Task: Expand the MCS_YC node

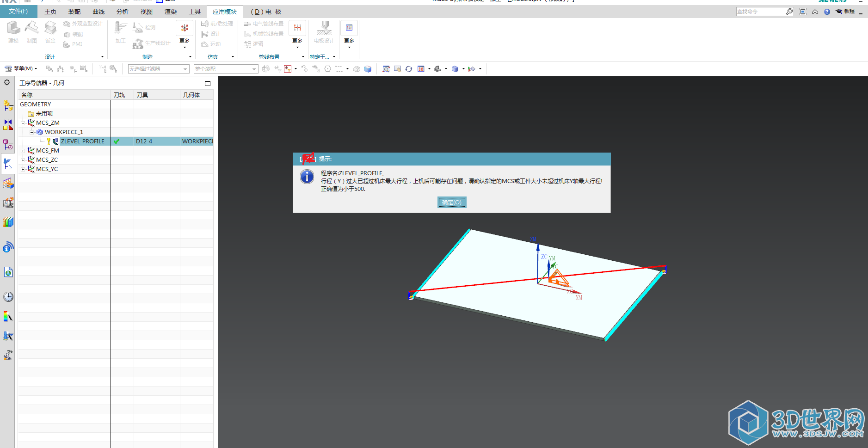Action: [23, 169]
